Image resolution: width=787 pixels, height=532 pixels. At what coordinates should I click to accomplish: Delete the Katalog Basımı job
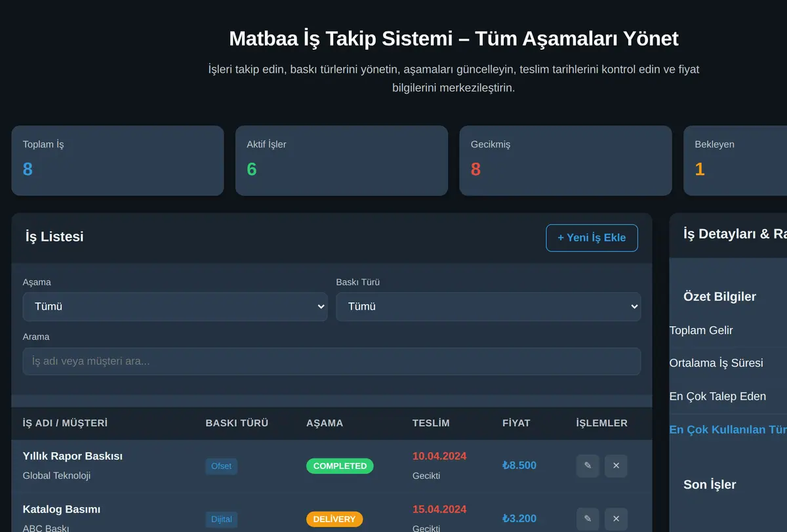[x=616, y=519]
